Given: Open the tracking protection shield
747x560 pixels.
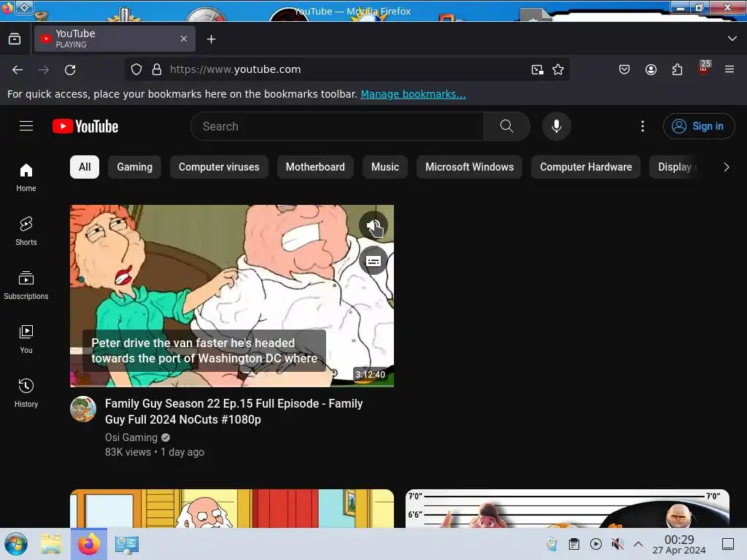Looking at the screenshot, I should tap(136, 69).
